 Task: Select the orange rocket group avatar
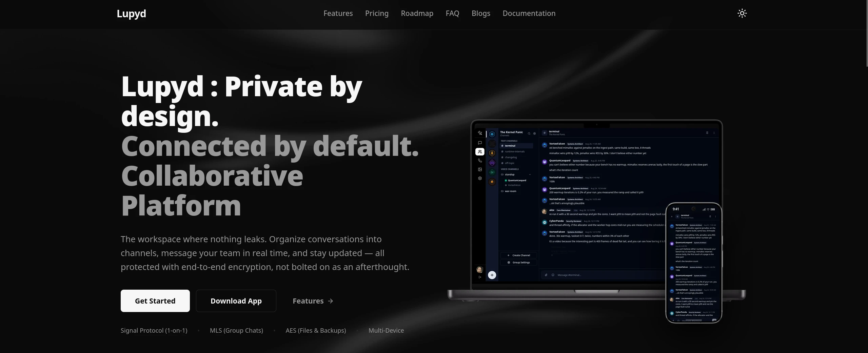[x=492, y=153]
